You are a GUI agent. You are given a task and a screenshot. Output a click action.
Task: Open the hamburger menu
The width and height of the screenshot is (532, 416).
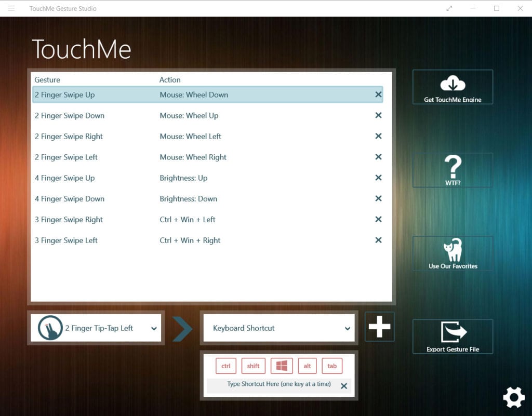click(x=11, y=8)
